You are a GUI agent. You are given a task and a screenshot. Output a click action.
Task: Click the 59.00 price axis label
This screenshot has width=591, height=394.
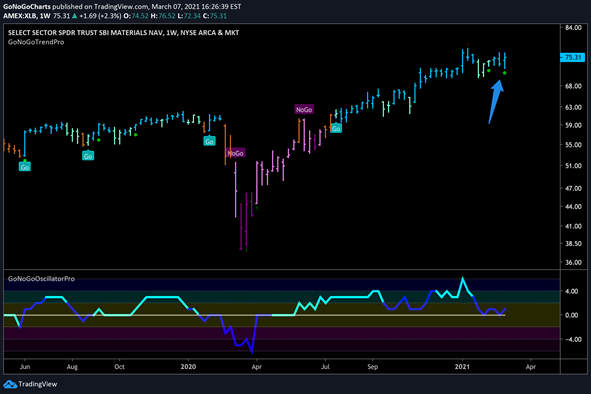coord(573,125)
